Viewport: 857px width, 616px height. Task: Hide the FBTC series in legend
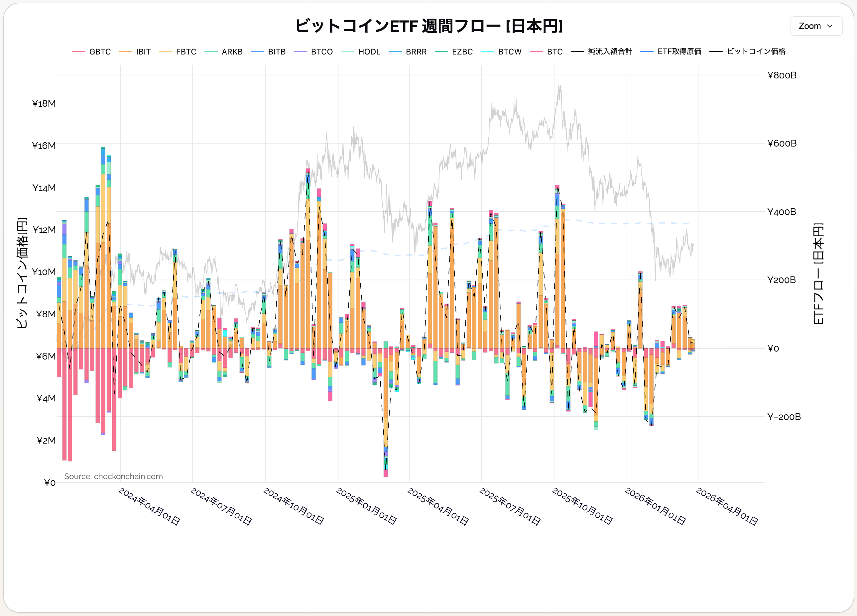point(186,52)
